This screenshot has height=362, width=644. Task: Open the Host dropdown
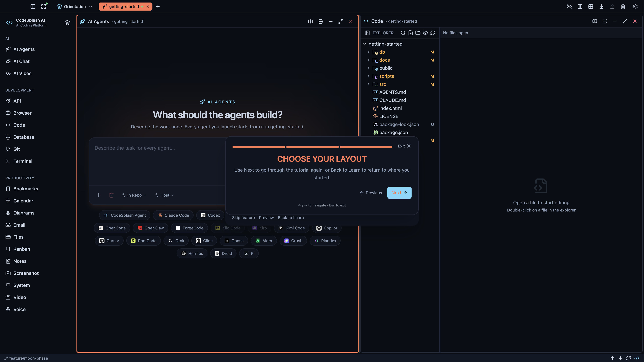click(164, 195)
